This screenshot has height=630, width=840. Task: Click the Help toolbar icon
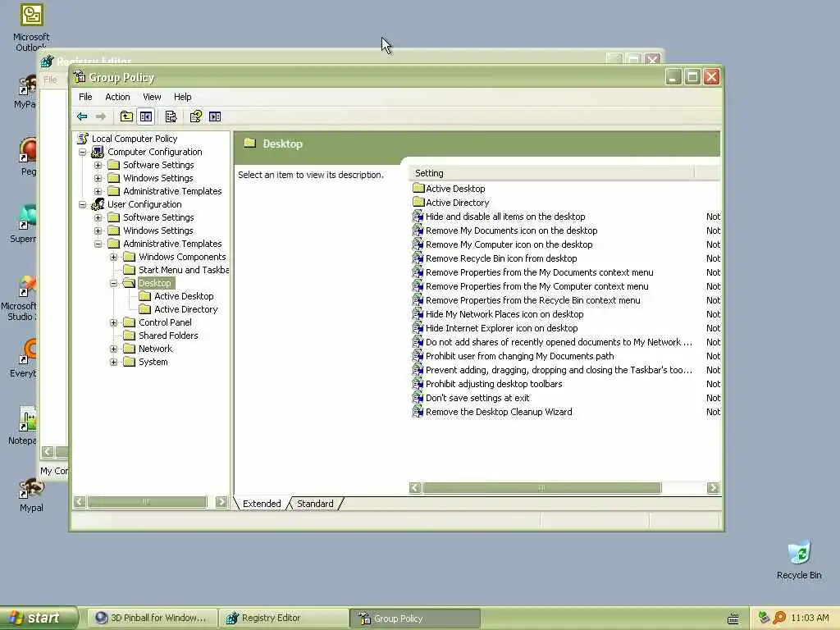tap(195, 116)
